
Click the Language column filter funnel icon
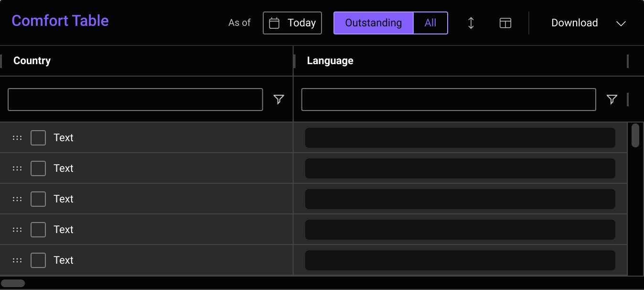[612, 99]
